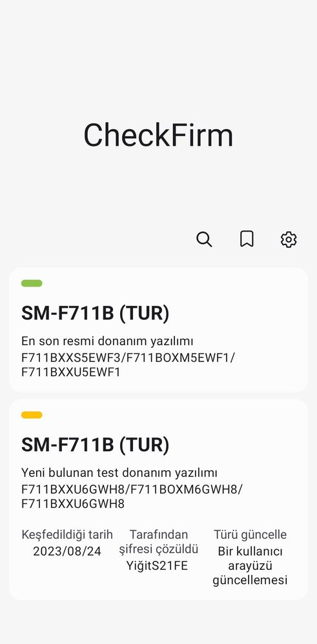This screenshot has width=317, height=644.
Task: Open the bookmarks icon
Action: (247, 239)
